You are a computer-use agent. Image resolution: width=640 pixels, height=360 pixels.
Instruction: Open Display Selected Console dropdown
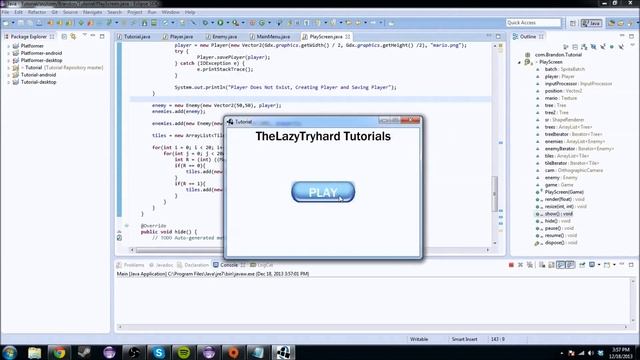pos(599,265)
